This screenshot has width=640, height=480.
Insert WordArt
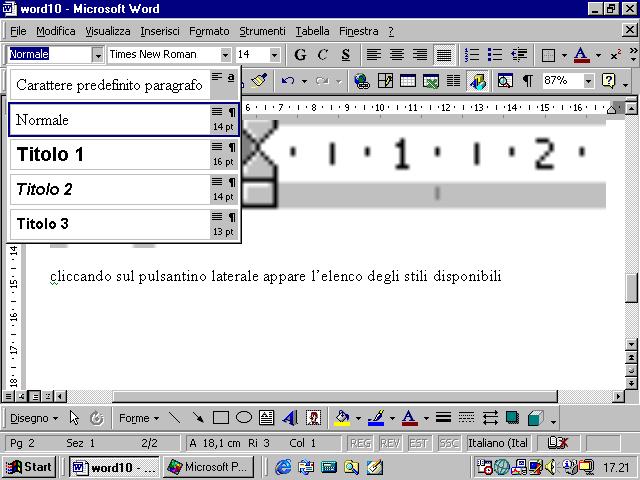click(290, 418)
